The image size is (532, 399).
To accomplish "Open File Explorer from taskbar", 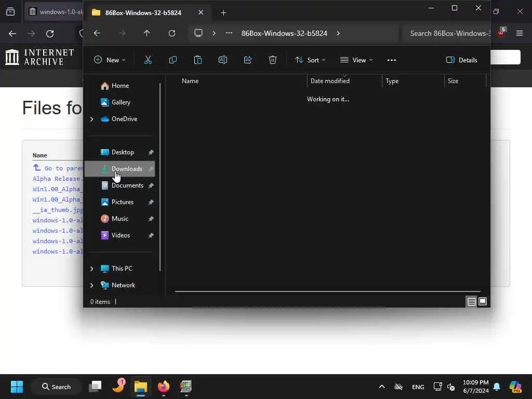I will point(140,387).
